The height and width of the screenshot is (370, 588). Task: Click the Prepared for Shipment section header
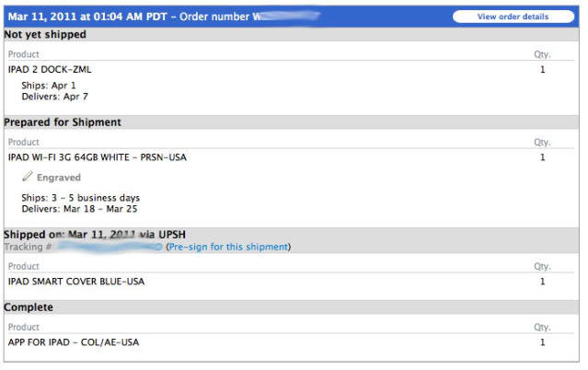tap(63, 122)
